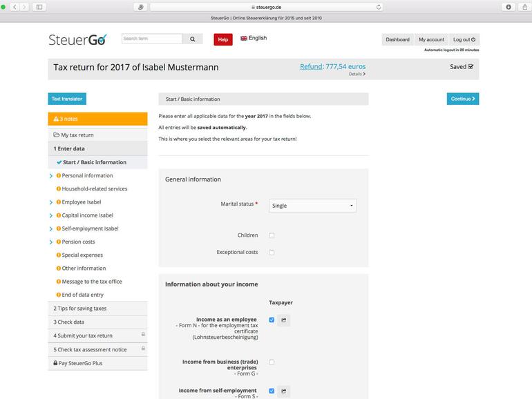
Task: Open Form N link icon beside employee income
Action: [284, 320]
